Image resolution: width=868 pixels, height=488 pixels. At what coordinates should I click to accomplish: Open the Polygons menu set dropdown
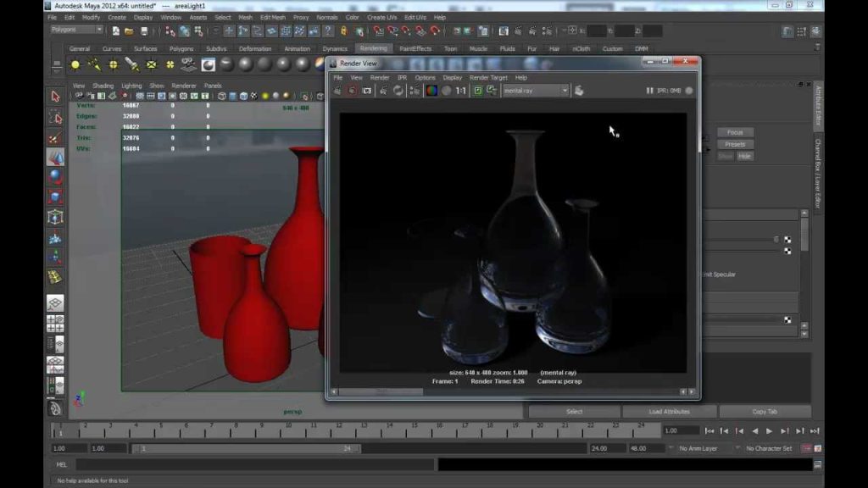tap(76, 30)
